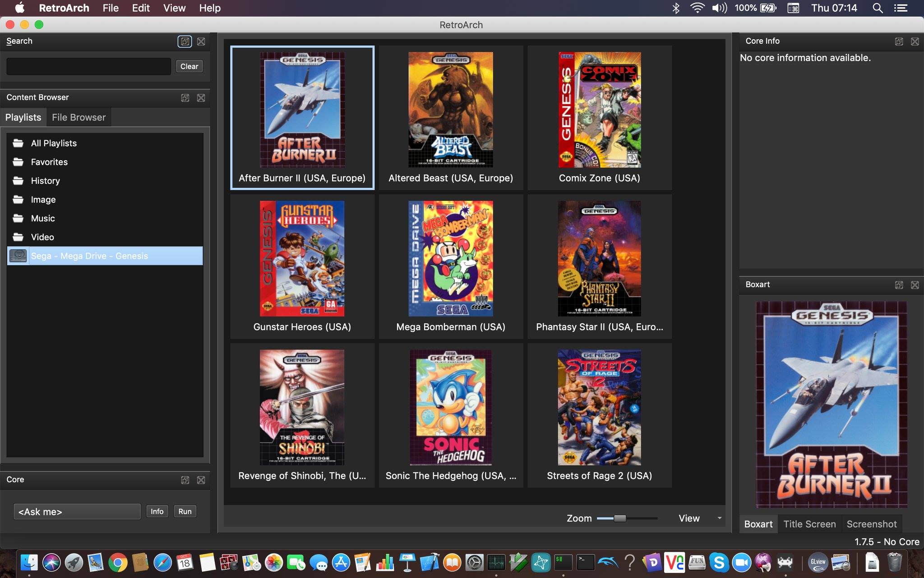Switch to the File Browser tab

[79, 117]
